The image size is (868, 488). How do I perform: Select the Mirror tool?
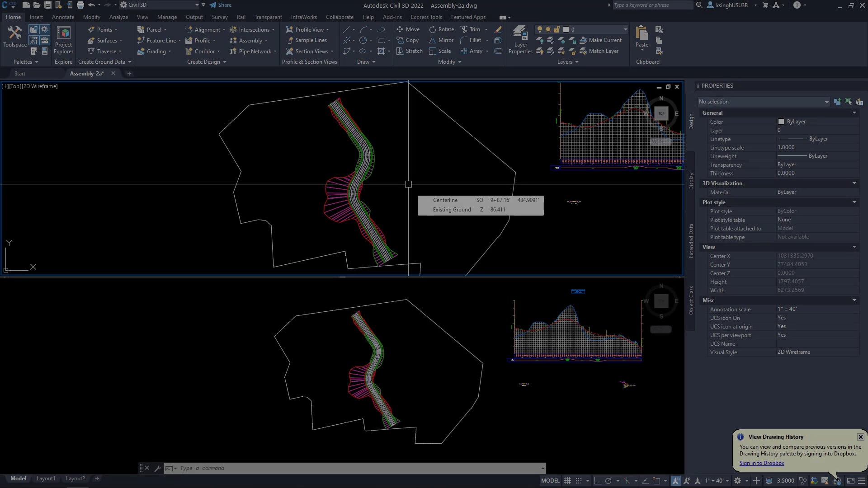click(441, 40)
